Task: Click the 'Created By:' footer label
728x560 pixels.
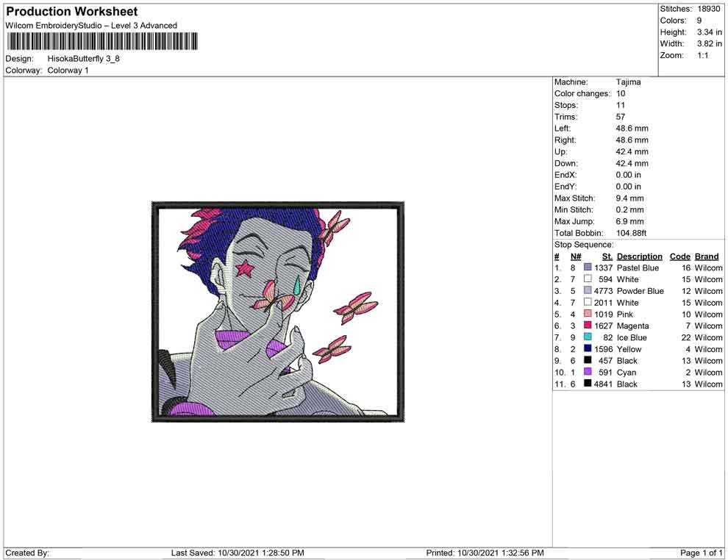Action: pyautogui.click(x=27, y=553)
